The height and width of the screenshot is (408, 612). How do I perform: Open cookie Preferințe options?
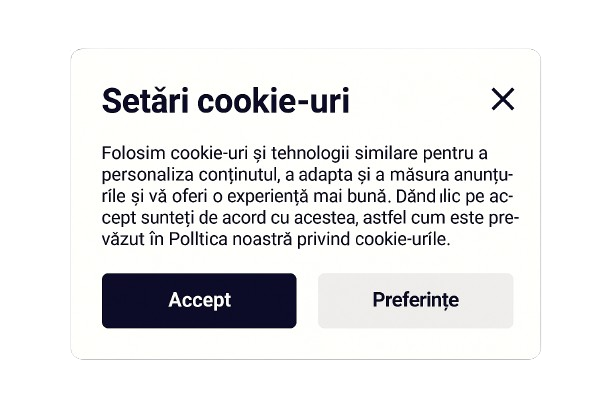(x=415, y=300)
